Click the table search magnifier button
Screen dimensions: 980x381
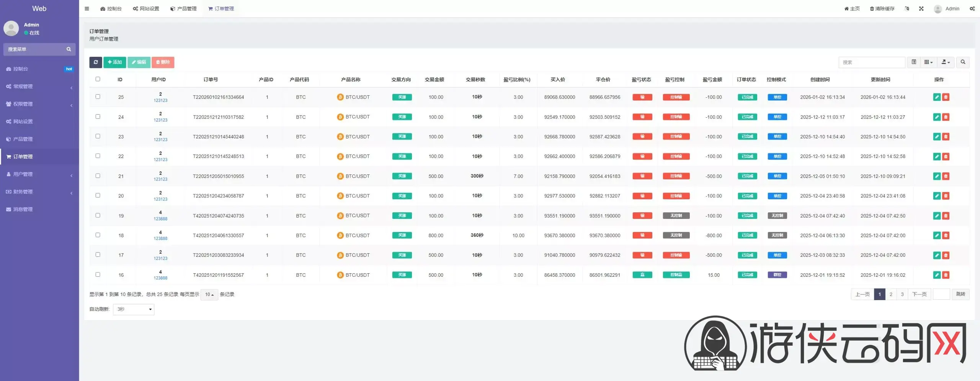[963, 62]
